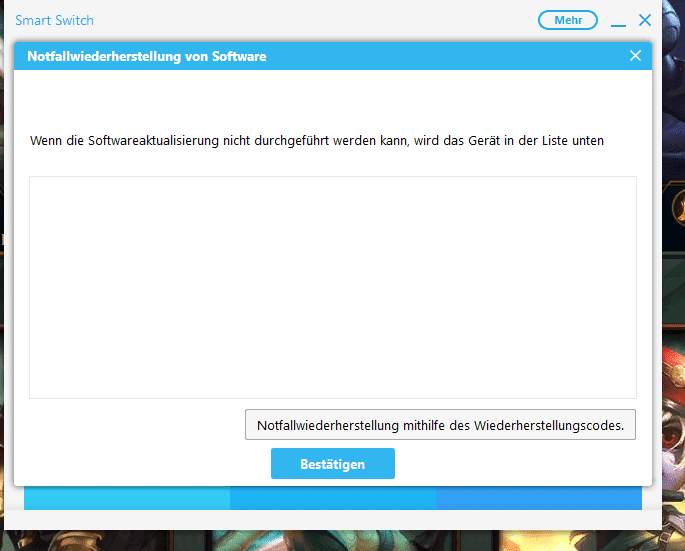The height and width of the screenshot is (551, 685).
Task: Click the Smart Switch title text
Action: [54, 20]
